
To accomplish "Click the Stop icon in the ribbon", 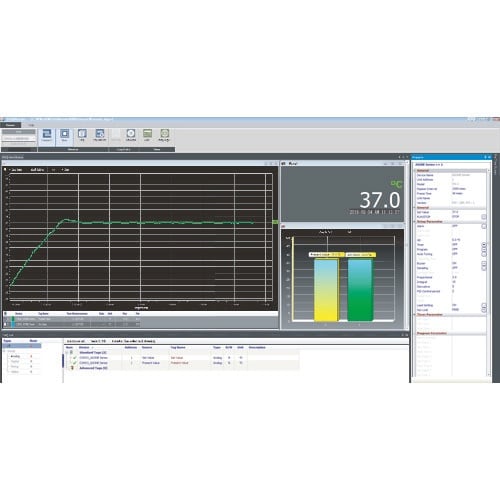I will point(64,136).
